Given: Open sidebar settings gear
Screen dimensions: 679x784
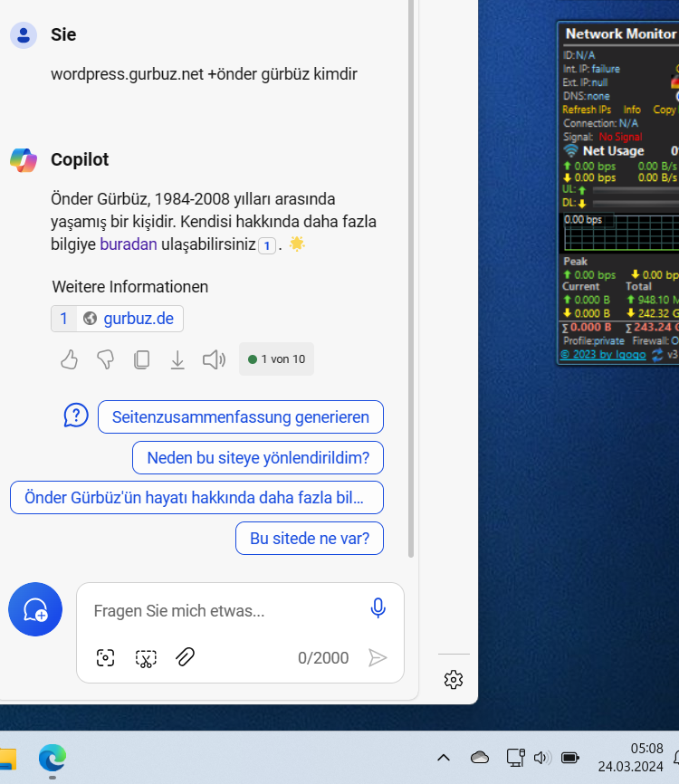Looking at the screenshot, I should pyautogui.click(x=454, y=680).
